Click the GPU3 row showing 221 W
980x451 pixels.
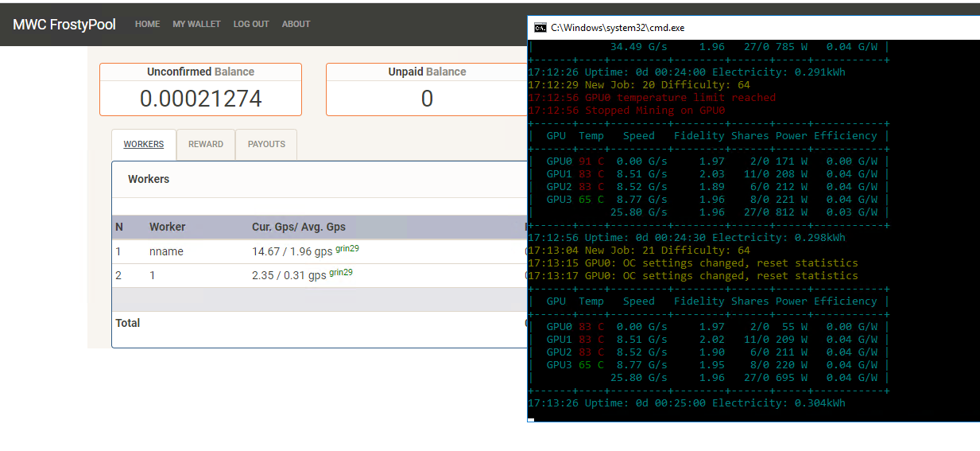(x=709, y=200)
